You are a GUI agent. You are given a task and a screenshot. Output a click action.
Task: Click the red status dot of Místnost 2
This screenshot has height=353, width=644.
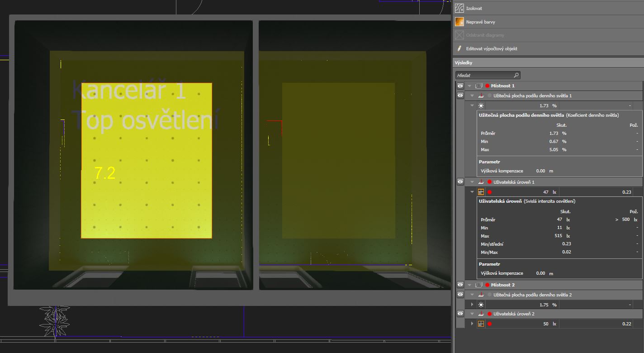coord(488,285)
